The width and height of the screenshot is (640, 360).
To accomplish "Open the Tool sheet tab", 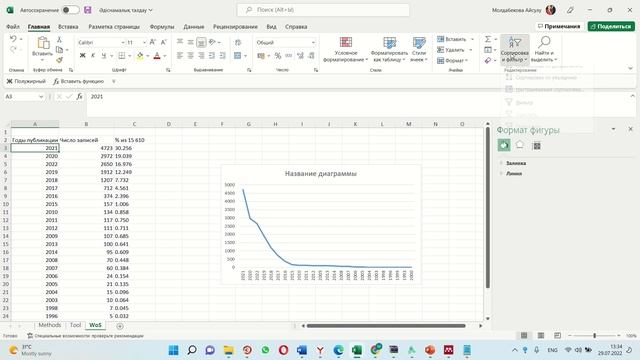I will pyautogui.click(x=76, y=325).
